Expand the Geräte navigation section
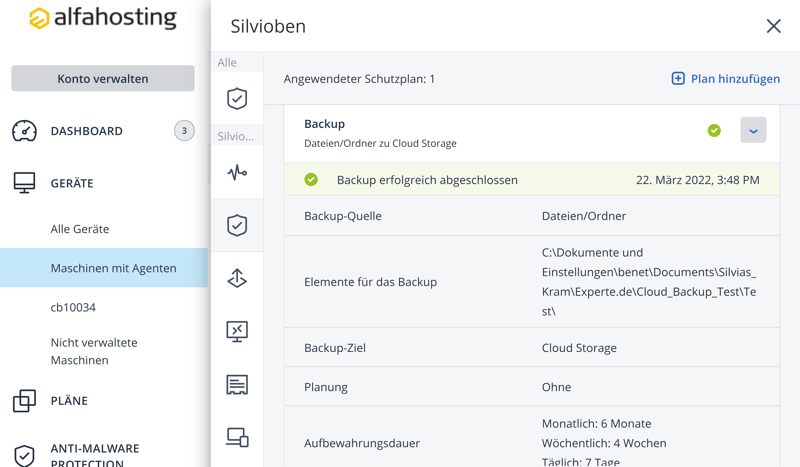800x467 pixels. (72, 183)
